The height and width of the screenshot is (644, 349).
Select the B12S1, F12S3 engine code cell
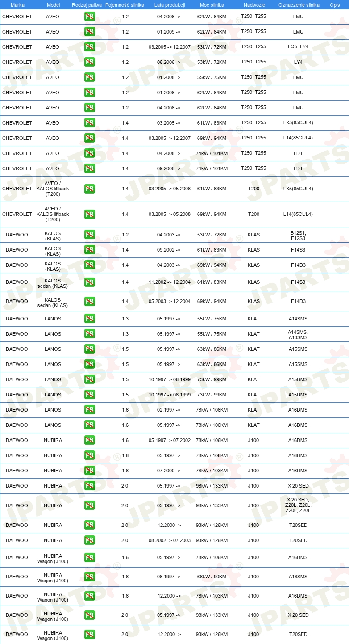(x=298, y=236)
